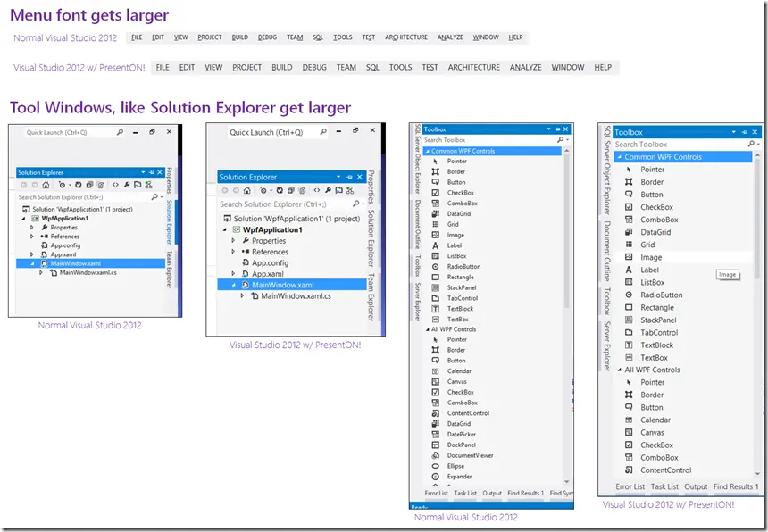Select App.config in the smaller Solution Explorer
Screen dimensions: 768x532
click(65, 245)
